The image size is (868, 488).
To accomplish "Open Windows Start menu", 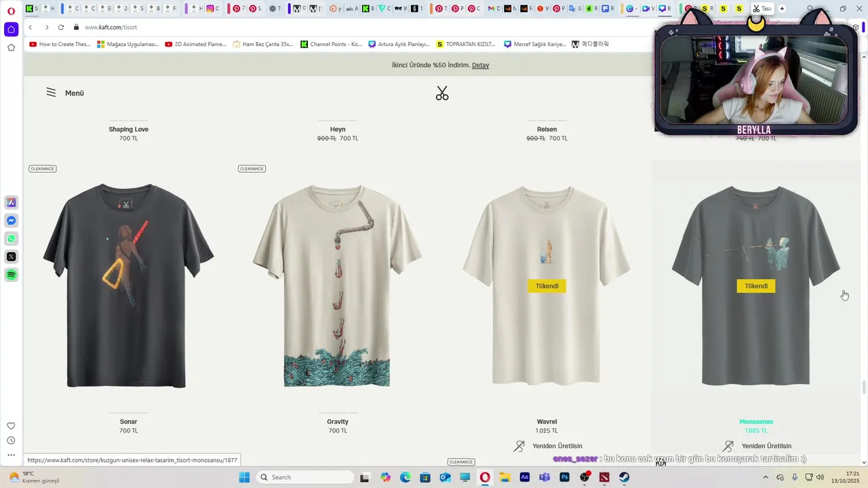I will point(244,477).
